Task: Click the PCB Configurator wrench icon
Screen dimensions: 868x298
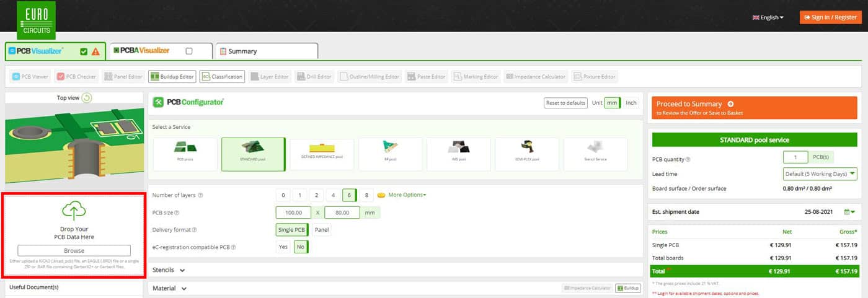Action: (158, 102)
